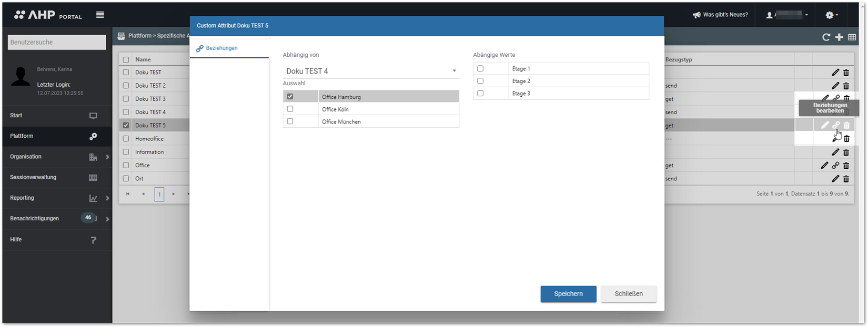Open the hamburger menu next to AHP Portal logo
Image resolution: width=868 pixels, height=327 pixels.
click(100, 15)
